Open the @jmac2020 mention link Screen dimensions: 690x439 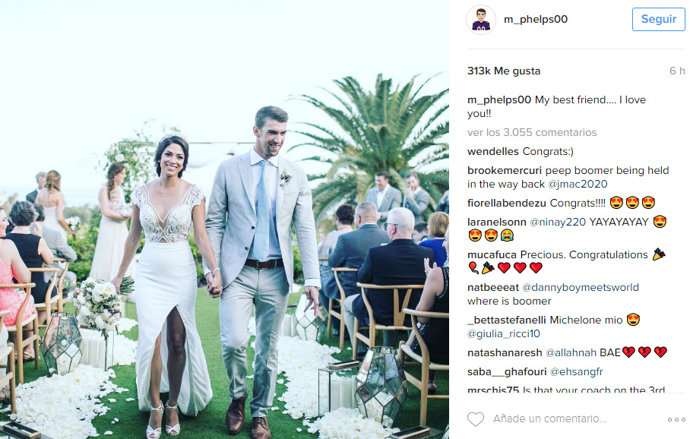578,184
